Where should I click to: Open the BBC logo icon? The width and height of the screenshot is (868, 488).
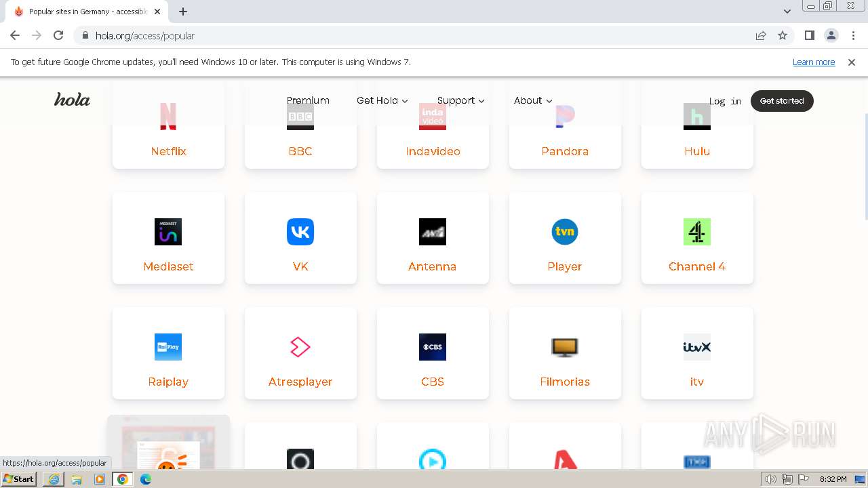[x=300, y=117]
